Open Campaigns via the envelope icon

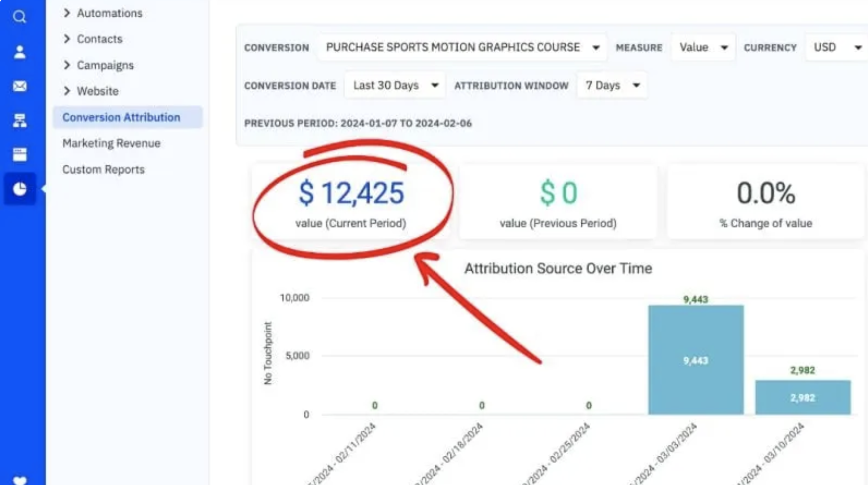pyautogui.click(x=20, y=86)
